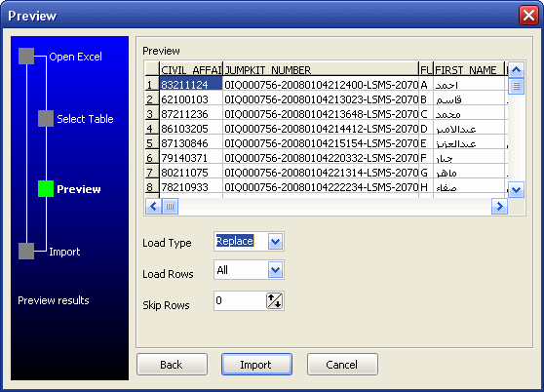Click the Import button
The height and width of the screenshot is (392, 544).
[256, 365]
